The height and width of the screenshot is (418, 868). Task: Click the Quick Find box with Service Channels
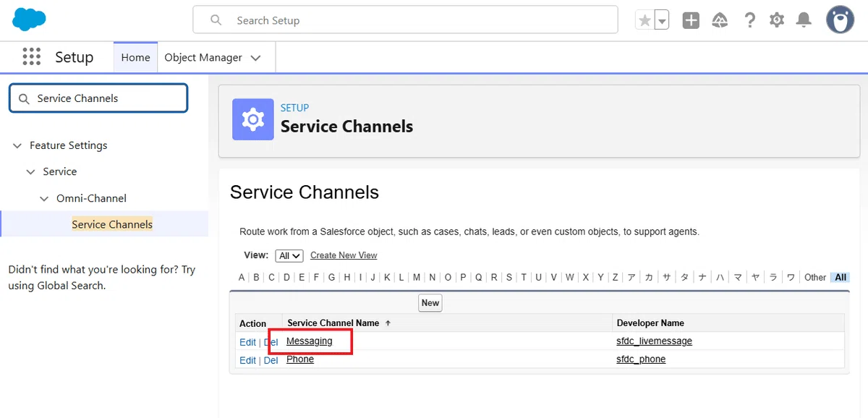(x=98, y=98)
